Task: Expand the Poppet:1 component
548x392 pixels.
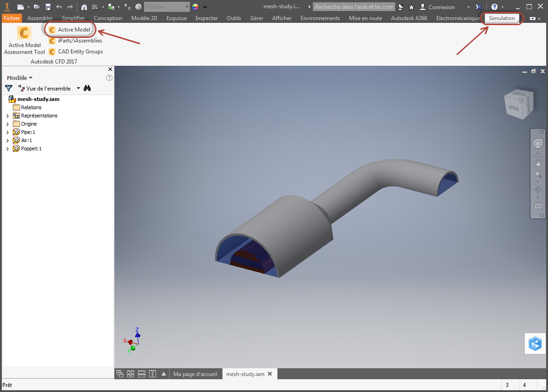Action: click(x=8, y=148)
